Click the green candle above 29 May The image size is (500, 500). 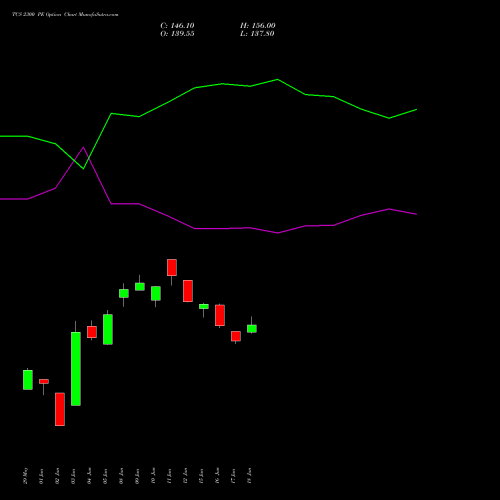point(28,380)
